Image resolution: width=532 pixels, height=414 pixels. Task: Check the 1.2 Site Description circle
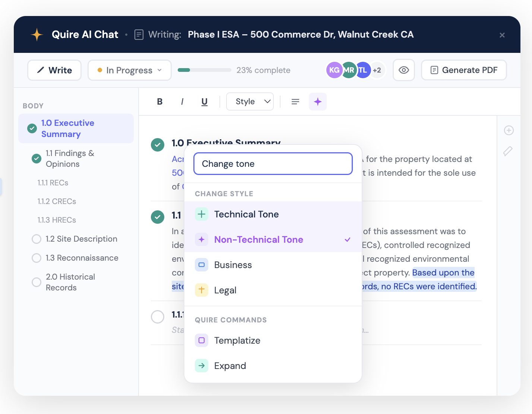[37, 239]
